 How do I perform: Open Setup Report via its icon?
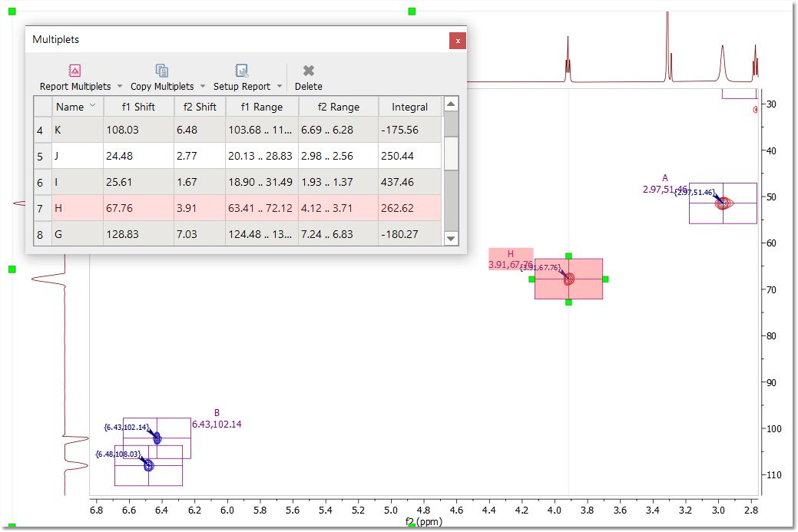(242, 71)
